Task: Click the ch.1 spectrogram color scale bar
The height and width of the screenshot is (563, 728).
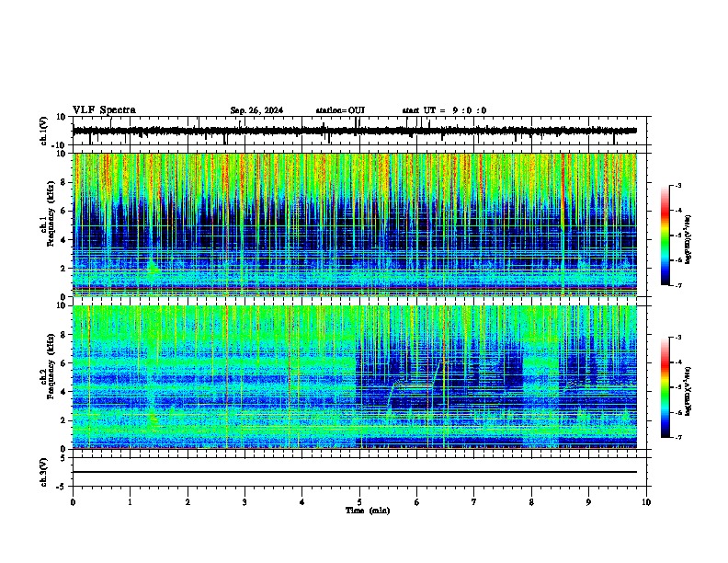Action: click(665, 236)
